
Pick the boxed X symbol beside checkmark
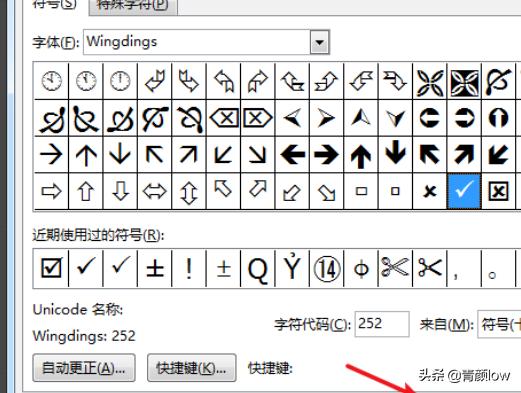tap(498, 191)
